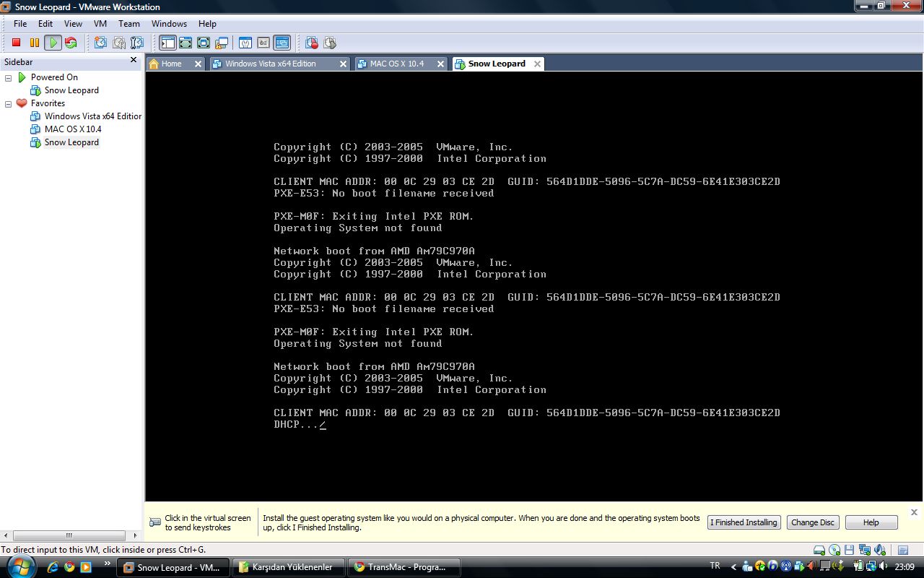Viewport: 924px width, 578px height.
Task: Click the Powered On group label
Action: [54, 77]
